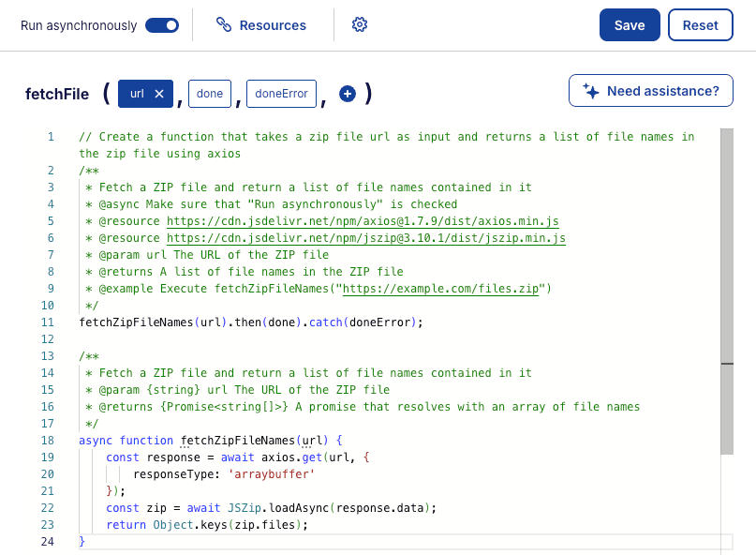Click the comment on line 1
756x555 pixels.
point(281,136)
